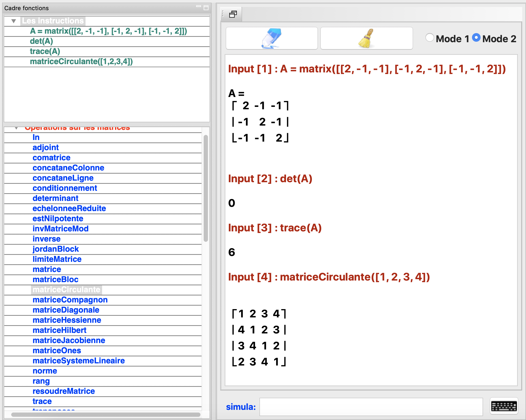
Task: Select the Mode 1 radio button
Action: [430, 38]
